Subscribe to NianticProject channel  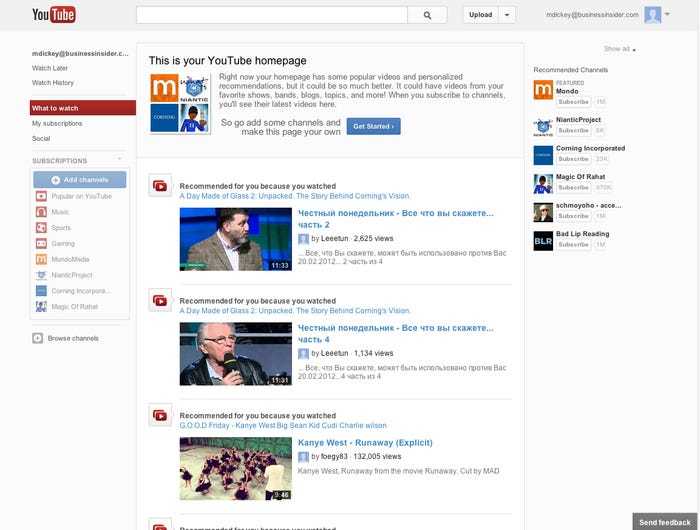point(574,130)
